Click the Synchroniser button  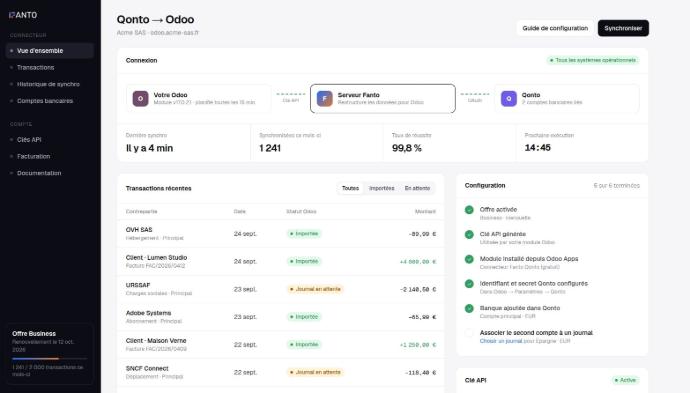623,28
